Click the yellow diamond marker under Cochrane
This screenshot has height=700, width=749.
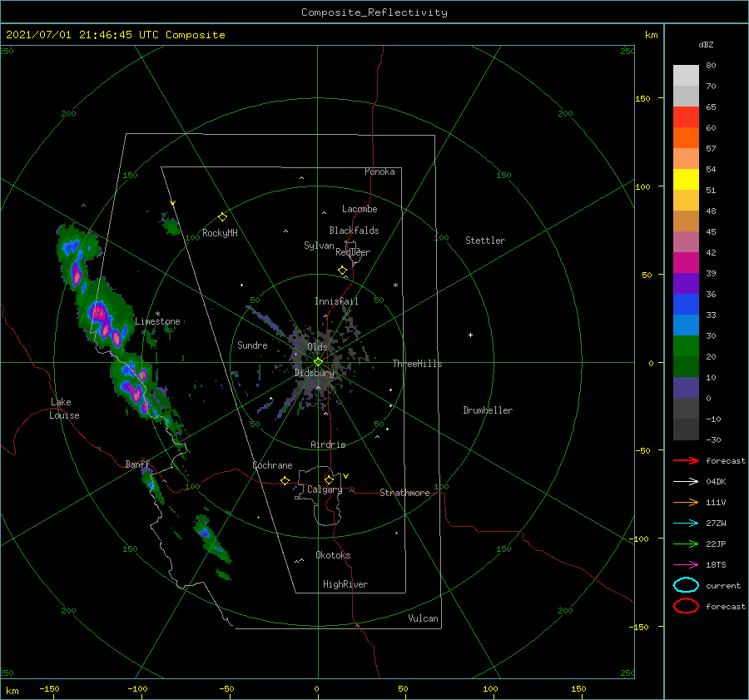(285, 480)
